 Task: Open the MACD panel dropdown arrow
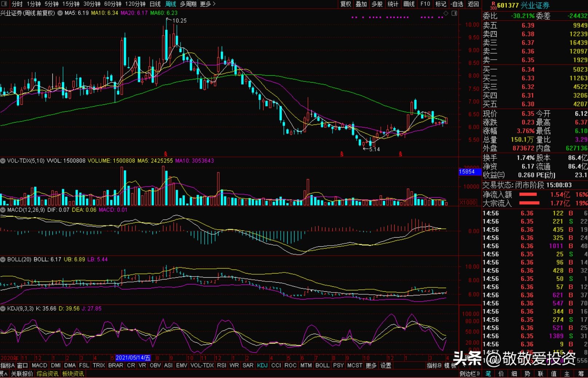pyautogui.click(x=3, y=210)
